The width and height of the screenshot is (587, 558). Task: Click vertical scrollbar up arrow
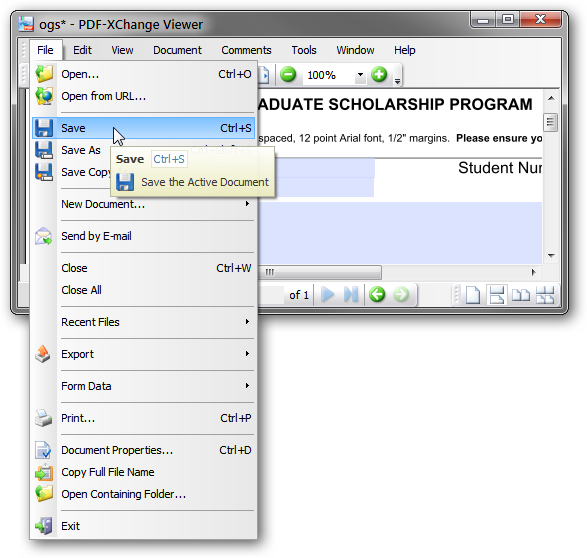[x=551, y=98]
